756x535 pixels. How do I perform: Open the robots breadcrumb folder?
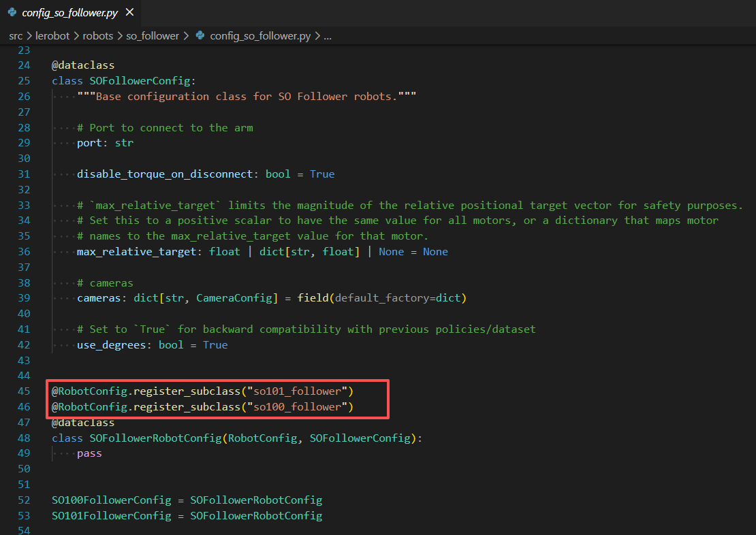pos(97,36)
